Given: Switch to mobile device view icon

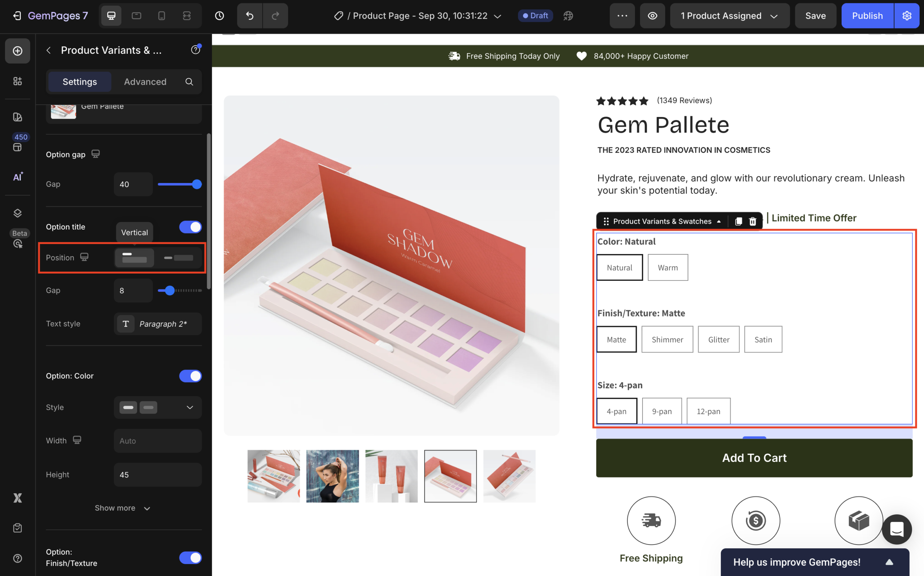Looking at the screenshot, I should point(161,16).
